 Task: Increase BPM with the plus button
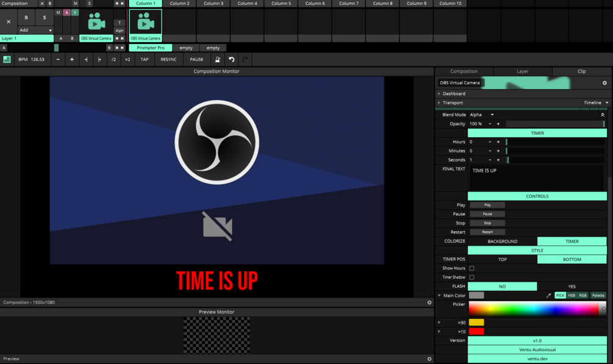[71, 59]
